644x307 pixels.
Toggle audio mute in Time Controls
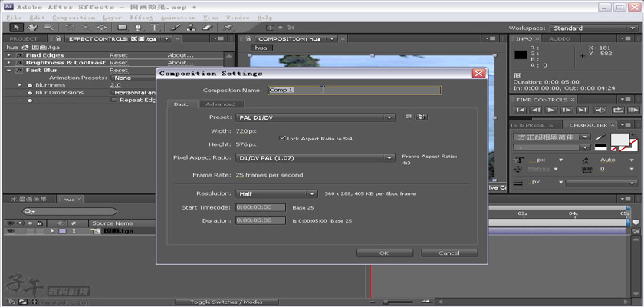click(x=600, y=110)
